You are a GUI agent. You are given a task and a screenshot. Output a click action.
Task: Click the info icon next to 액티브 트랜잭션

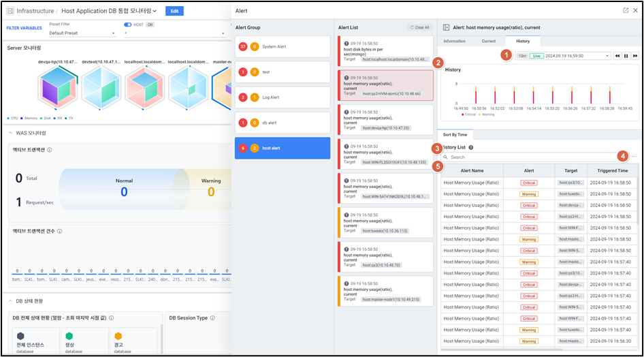pos(50,150)
